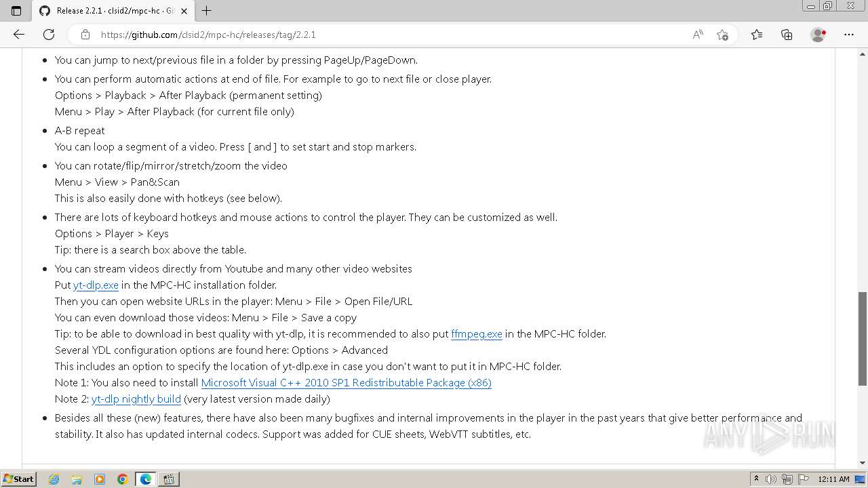This screenshot has height=488, width=868.
Task: Click the browser Back arrow
Action: click(x=18, y=35)
